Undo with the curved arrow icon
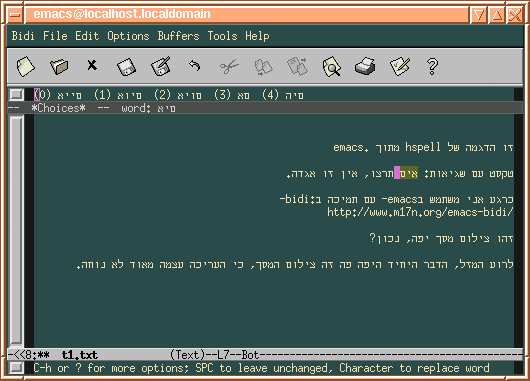The image size is (530, 381). pyautogui.click(x=195, y=65)
